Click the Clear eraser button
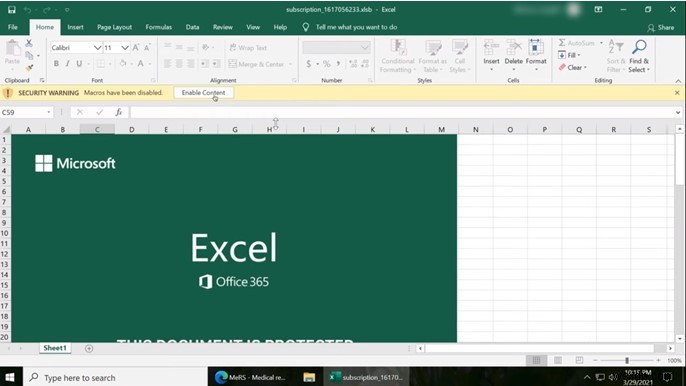The width and height of the screenshot is (686, 386). [x=572, y=67]
